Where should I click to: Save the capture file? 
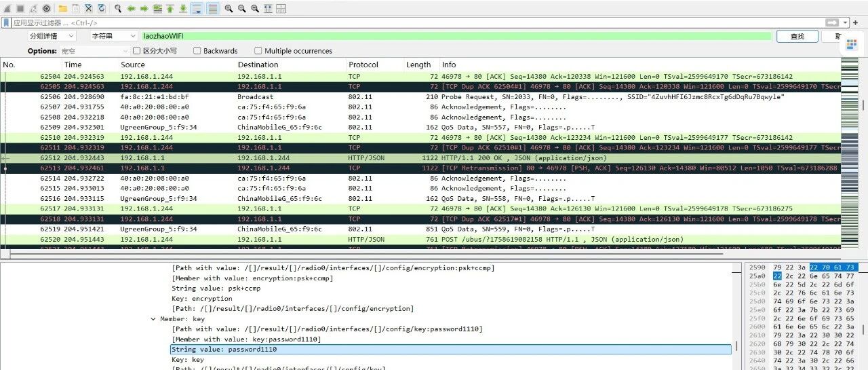point(76,9)
